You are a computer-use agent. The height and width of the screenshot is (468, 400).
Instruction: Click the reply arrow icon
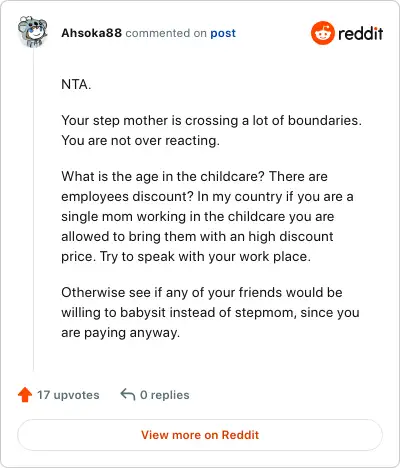click(128, 394)
